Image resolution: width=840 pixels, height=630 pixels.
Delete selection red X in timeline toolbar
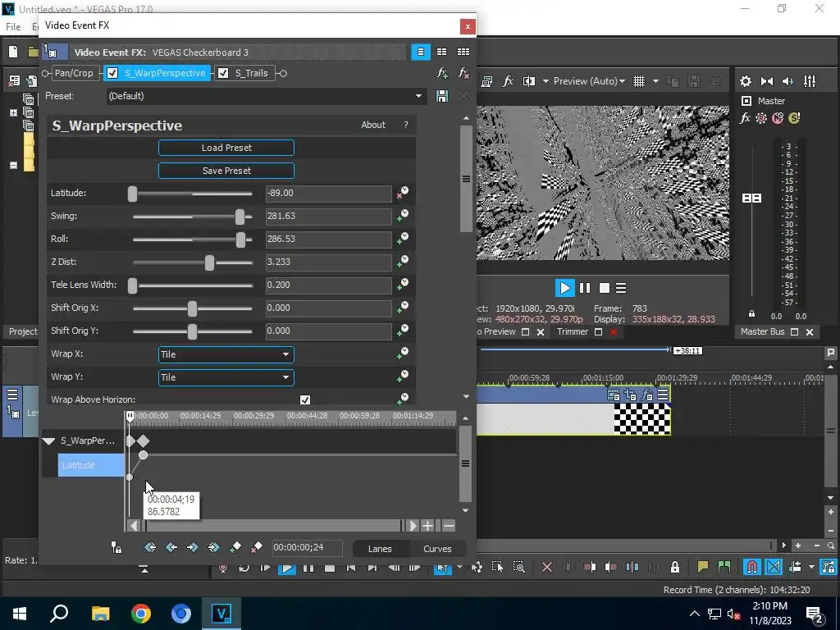pyautogui.click(x=547, y=567)
